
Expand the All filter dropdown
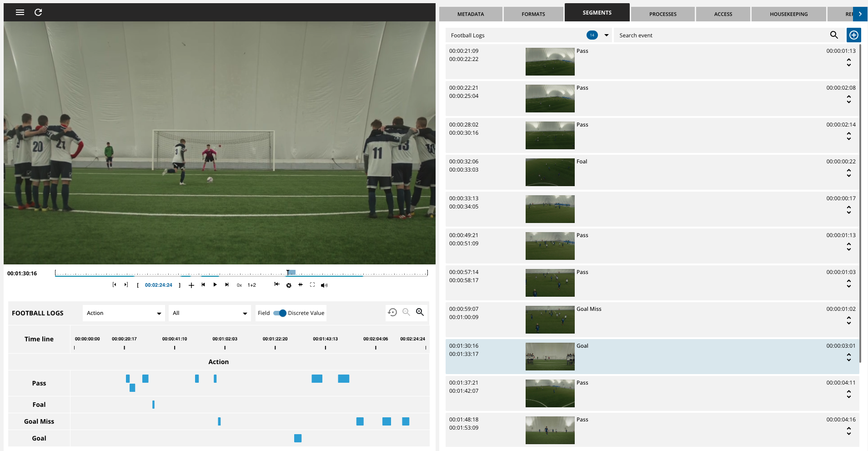point(210,313)
